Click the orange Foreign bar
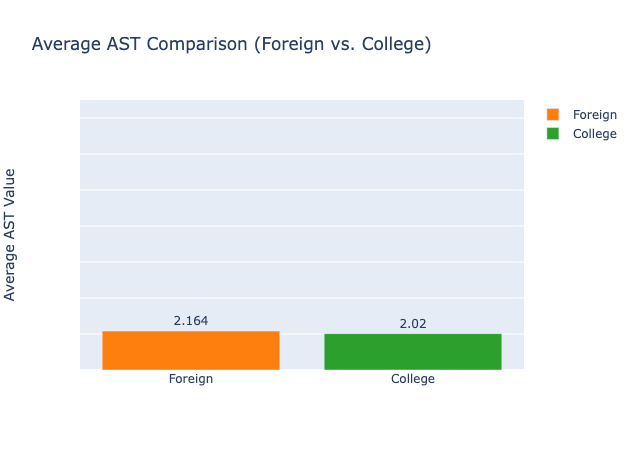Screen dimensions: 635x450 click(190, 350)
